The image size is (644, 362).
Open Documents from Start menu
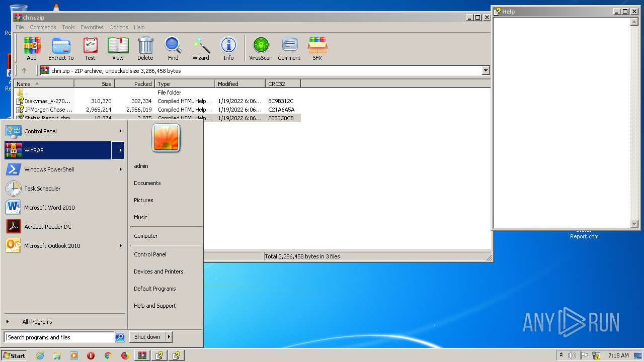pyautogui.click(x=147, y=183)
